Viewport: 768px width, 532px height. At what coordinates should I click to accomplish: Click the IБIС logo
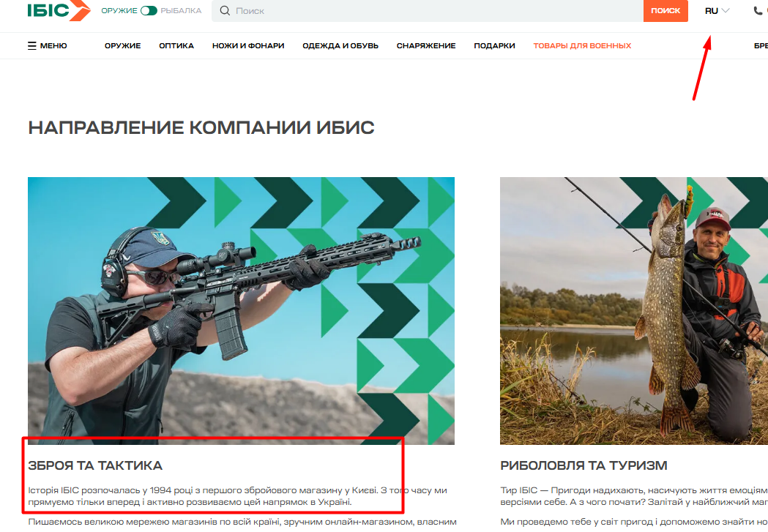59,10
